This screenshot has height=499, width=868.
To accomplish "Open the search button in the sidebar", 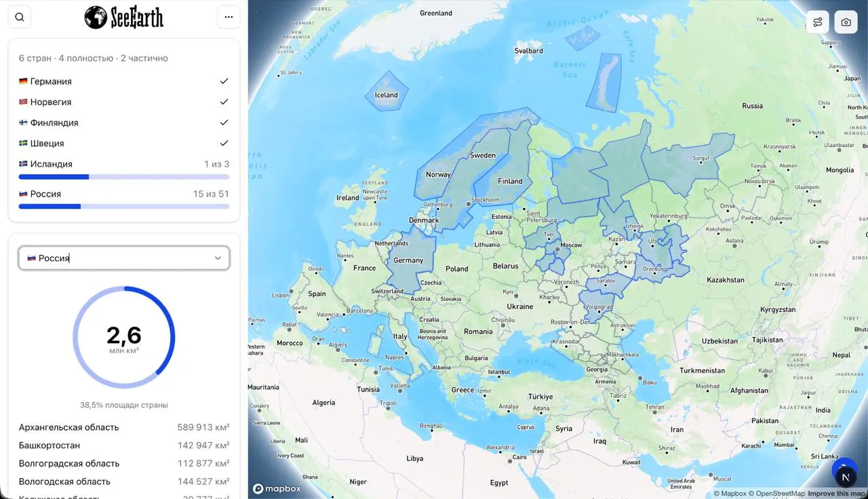I will pyautogui.click(x=20, y=18).
